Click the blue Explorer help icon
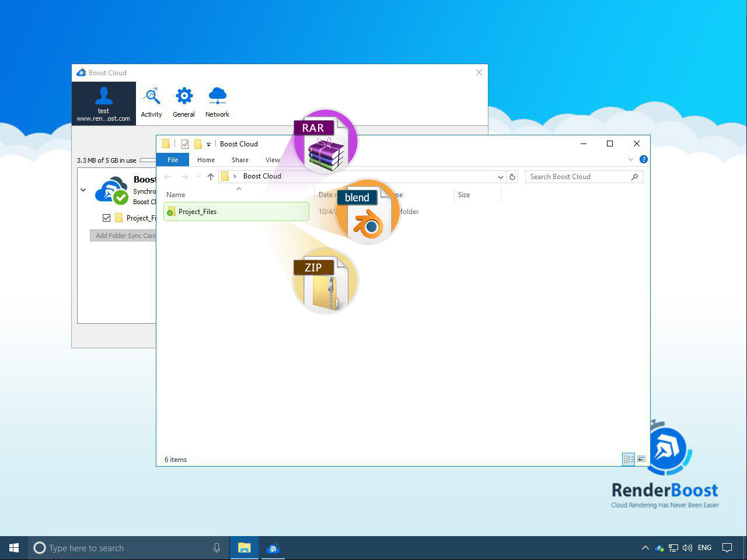This screenshot has height=560, width=747. pyautogui.click(x=643, y=159)
